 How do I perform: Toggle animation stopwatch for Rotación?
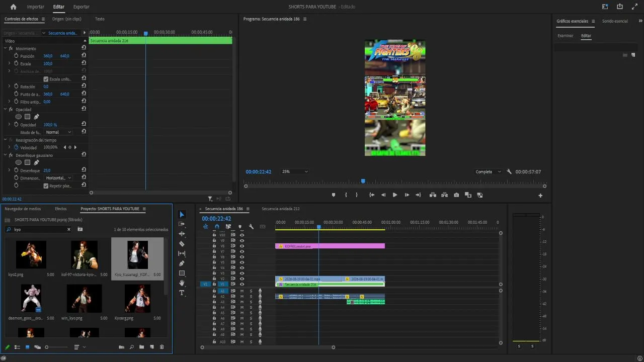pyautogui.click(x=16, y=86)
